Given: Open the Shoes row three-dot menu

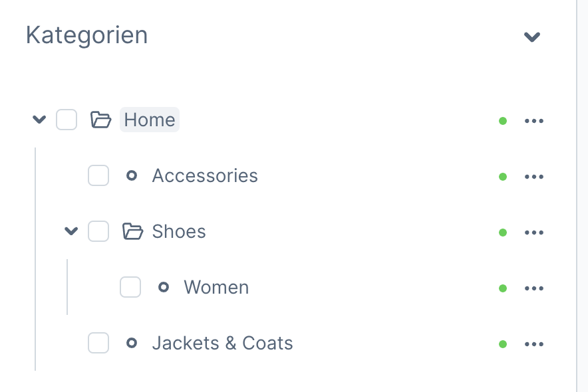Looking at the screenshot, I should tap(534, 233).
